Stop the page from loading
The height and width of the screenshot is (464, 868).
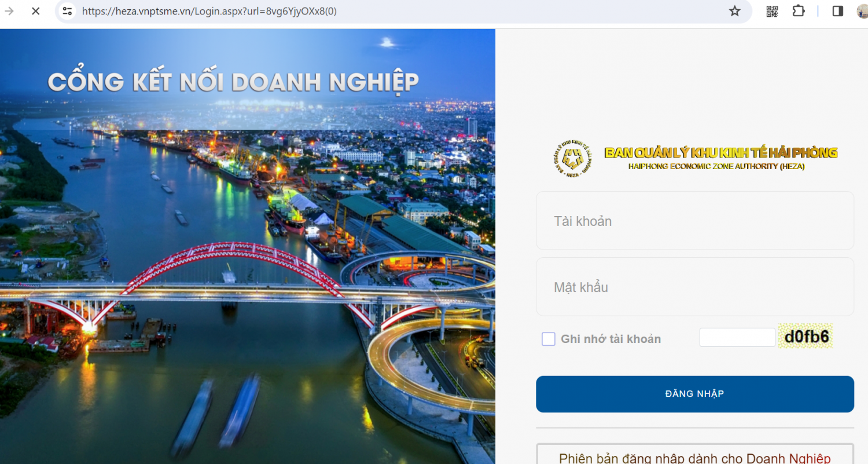[35, 11]
